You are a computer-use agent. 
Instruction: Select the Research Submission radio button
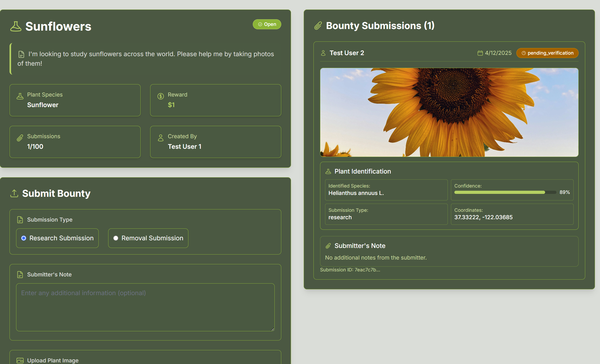[24, 238]
